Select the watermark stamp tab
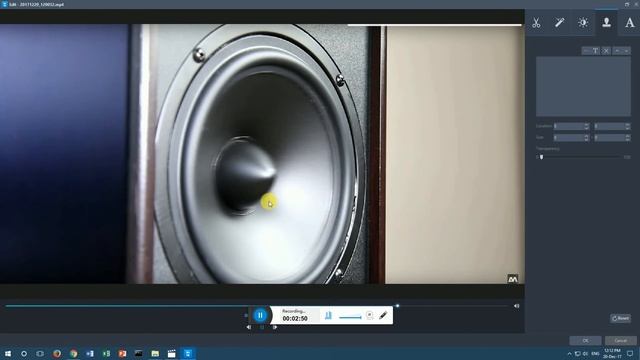640x360 pixels. (x=607, y=23)
